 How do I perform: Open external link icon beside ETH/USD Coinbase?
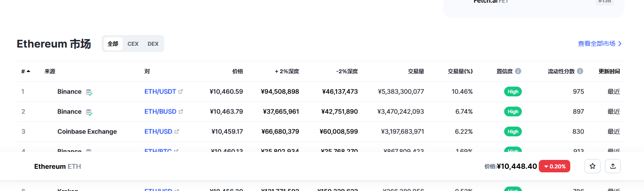tap(177, 131)
